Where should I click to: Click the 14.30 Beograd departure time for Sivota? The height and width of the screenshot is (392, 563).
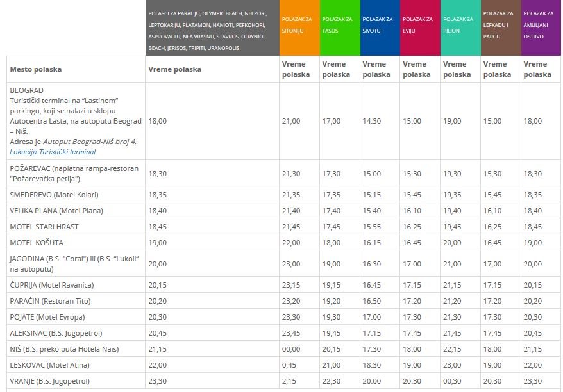click(371, 121)
